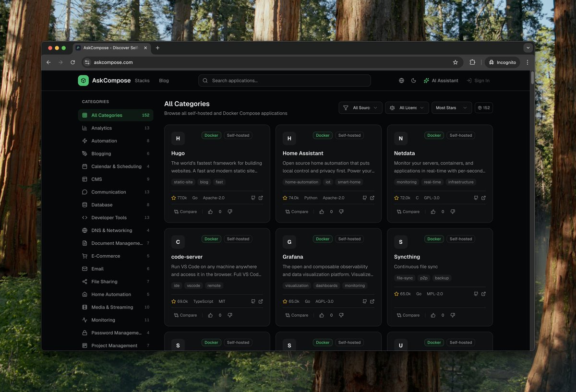Click the Email envelope icon
This screenshot has height=392, width=576.
(x=85, y=269)
